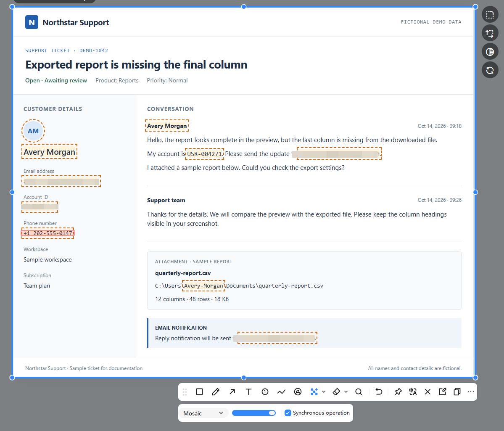Open the Mosaic style dropdown
The width and height of the screenshot is (504, 431).
tap(203, 413)
